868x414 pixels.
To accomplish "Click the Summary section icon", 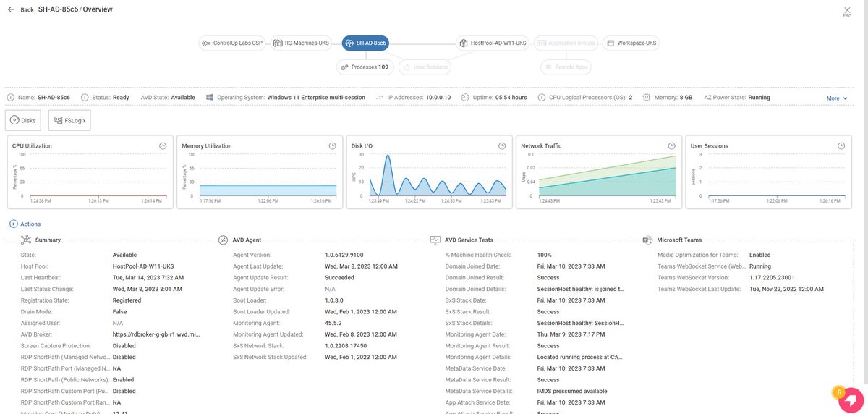I will pos(26,240).
